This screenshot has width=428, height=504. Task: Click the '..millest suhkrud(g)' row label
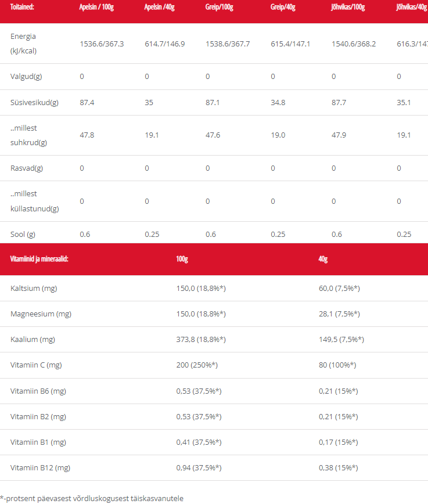click(28, 135)
